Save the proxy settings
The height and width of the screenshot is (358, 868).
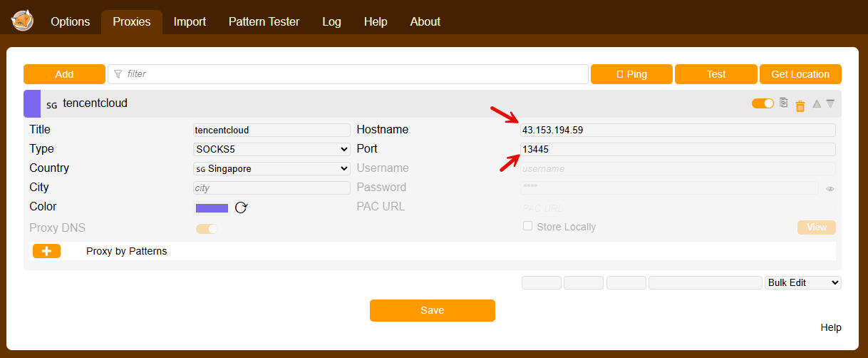click(x=433, y=310)
